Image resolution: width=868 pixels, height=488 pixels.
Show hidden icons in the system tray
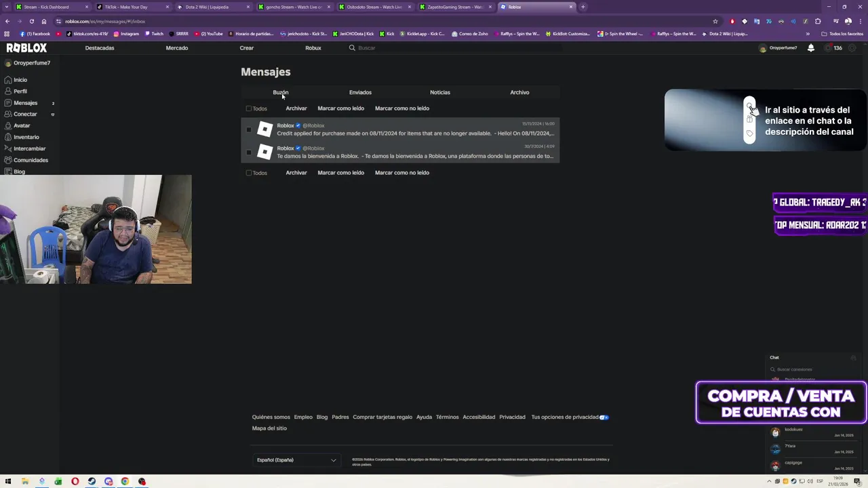coord(768,482)
